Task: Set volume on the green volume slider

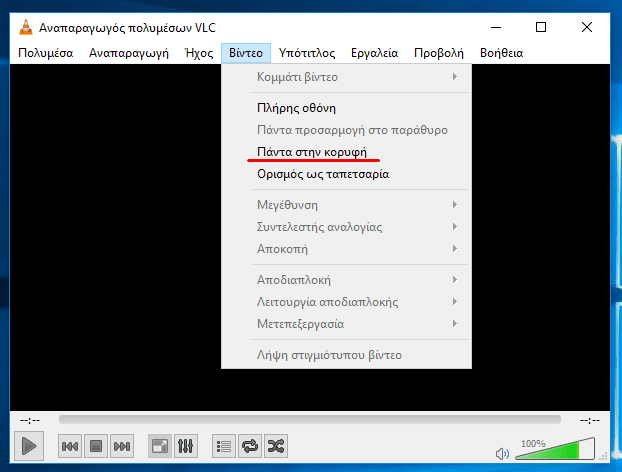Action: pos(555,449)
